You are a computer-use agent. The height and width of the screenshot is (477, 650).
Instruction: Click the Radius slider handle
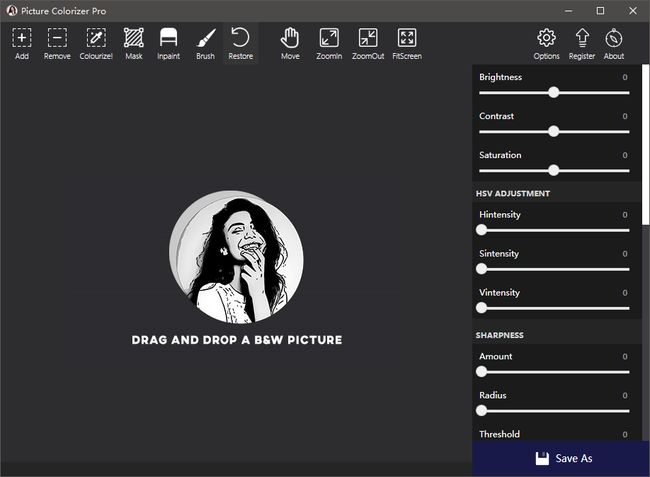pos(481,411)
